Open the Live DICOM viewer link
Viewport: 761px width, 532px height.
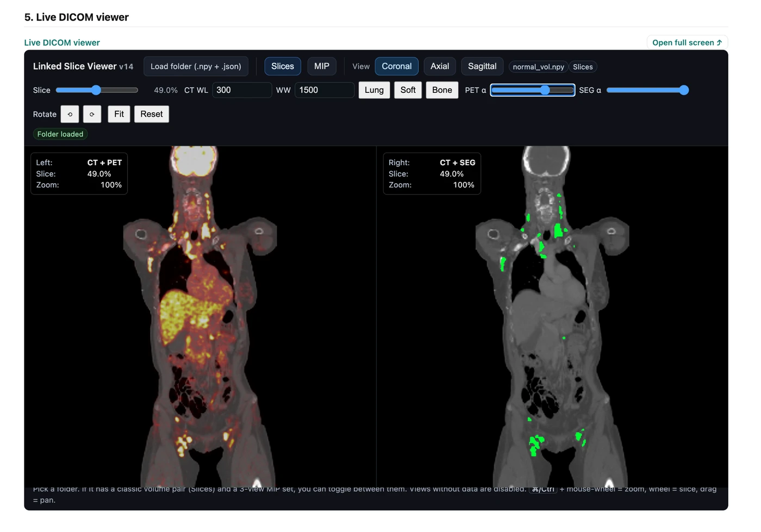(61, 42)
